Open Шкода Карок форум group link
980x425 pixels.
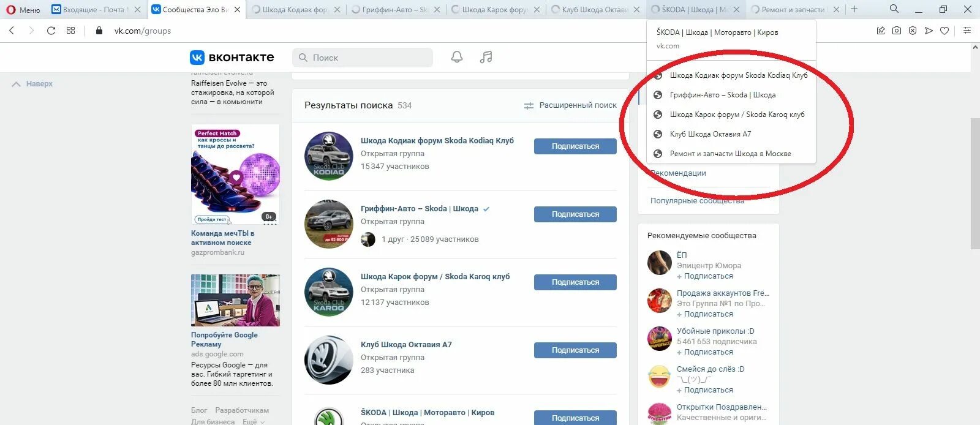435,277
